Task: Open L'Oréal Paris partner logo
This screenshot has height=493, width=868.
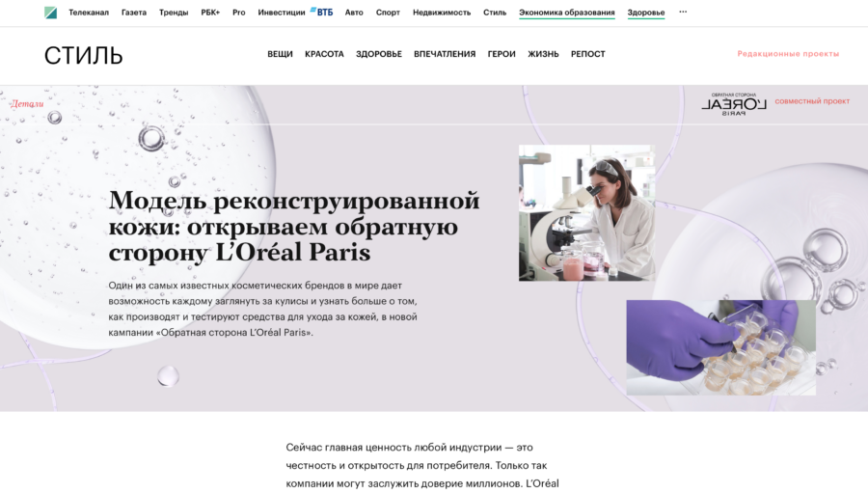Action: tap(734, 104)
